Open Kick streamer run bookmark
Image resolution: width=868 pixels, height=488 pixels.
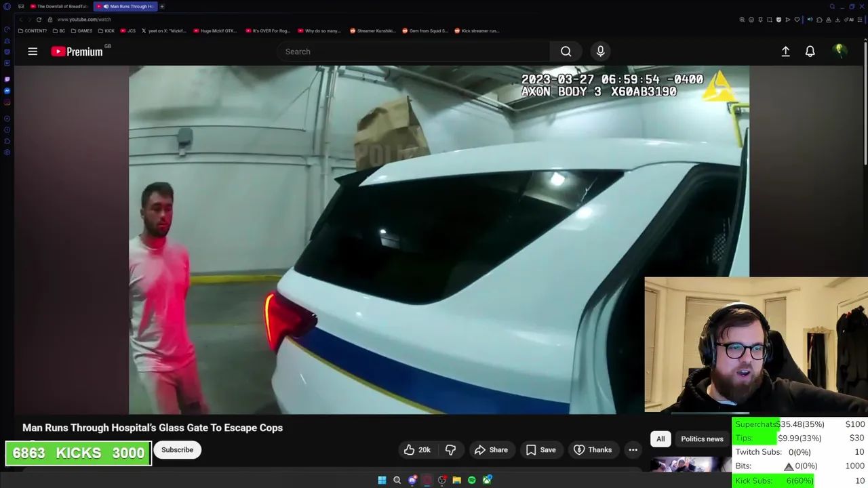pos(477,30)
